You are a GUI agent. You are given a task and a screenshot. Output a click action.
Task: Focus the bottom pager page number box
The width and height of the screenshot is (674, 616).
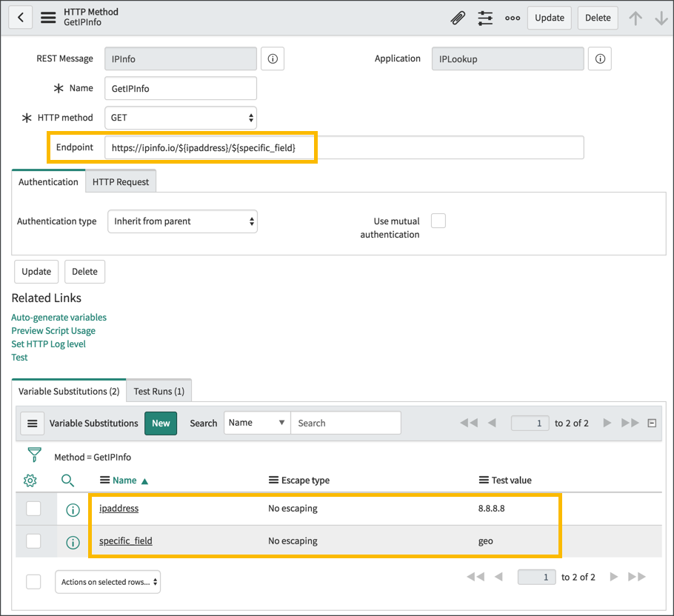click(x=537, y=577)
